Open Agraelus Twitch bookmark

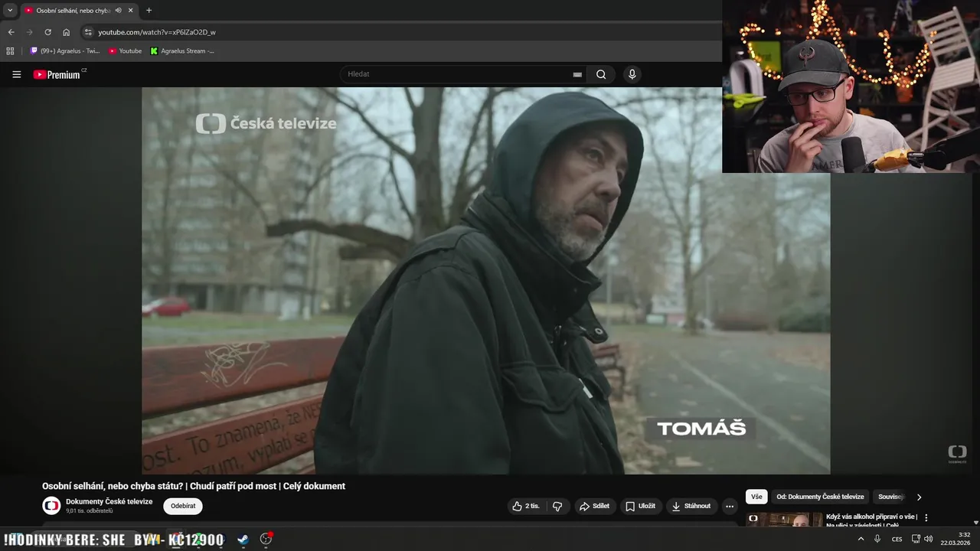tap(65, 51)
